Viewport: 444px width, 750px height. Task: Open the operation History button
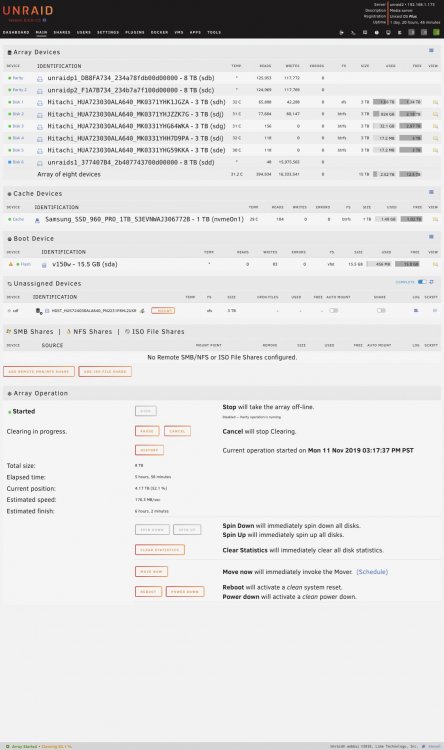pyautogui.click(x=149, y=450)
